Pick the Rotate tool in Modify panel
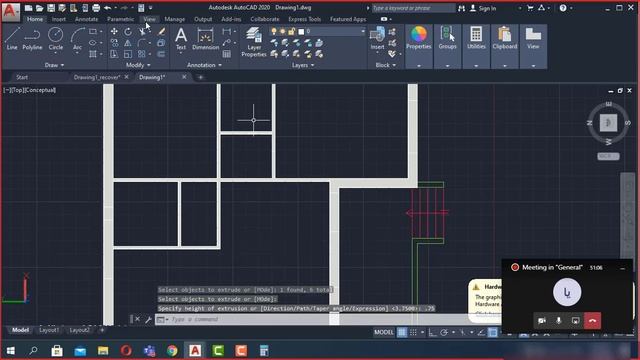640x360 pixels. pyautogui.click(x=128, y=31)
